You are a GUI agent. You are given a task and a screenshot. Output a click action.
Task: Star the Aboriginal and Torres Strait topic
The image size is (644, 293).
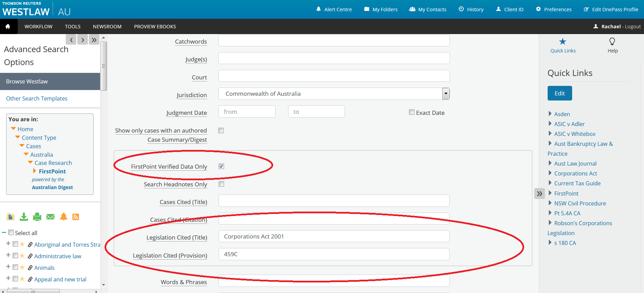pyautogui.click(x=22, y=244)
